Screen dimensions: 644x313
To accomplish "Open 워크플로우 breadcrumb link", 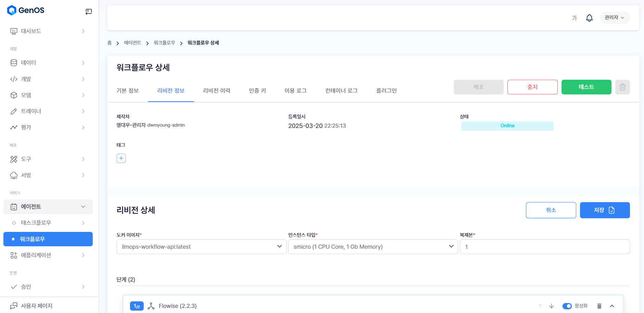I will (164, 43).
